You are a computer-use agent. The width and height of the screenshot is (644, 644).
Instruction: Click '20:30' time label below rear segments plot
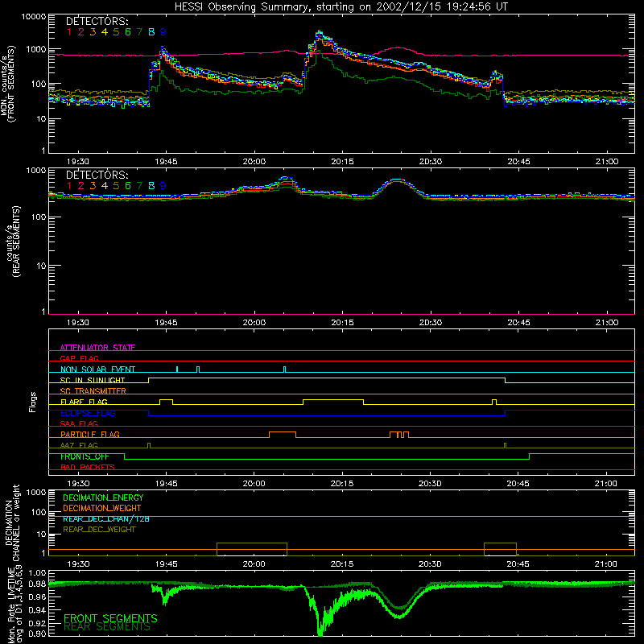pos(431,323)
